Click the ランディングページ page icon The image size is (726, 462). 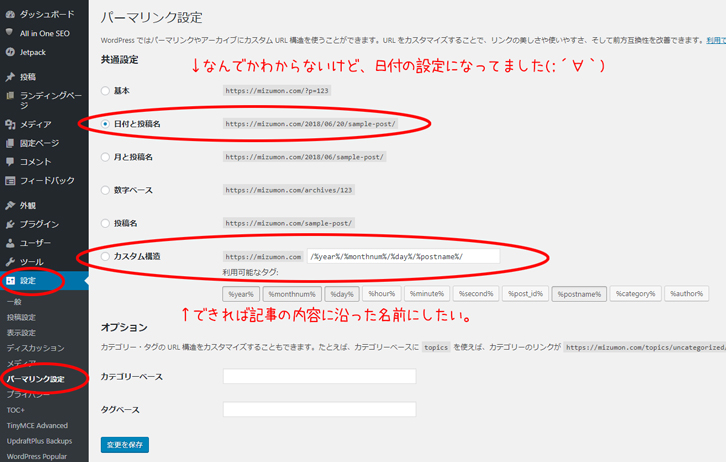point(10,96)
